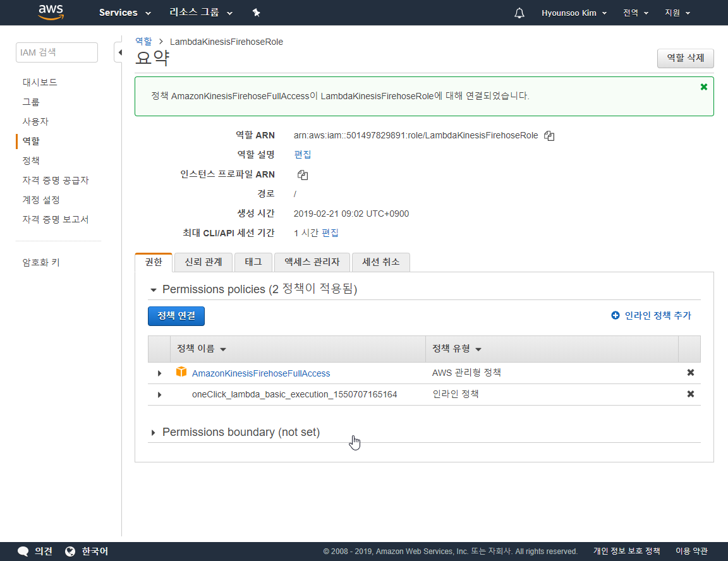The height and width of the screenshot is (561, 728).
Task: Open 그룹 in the sidebar
Action: coord(31,102)
